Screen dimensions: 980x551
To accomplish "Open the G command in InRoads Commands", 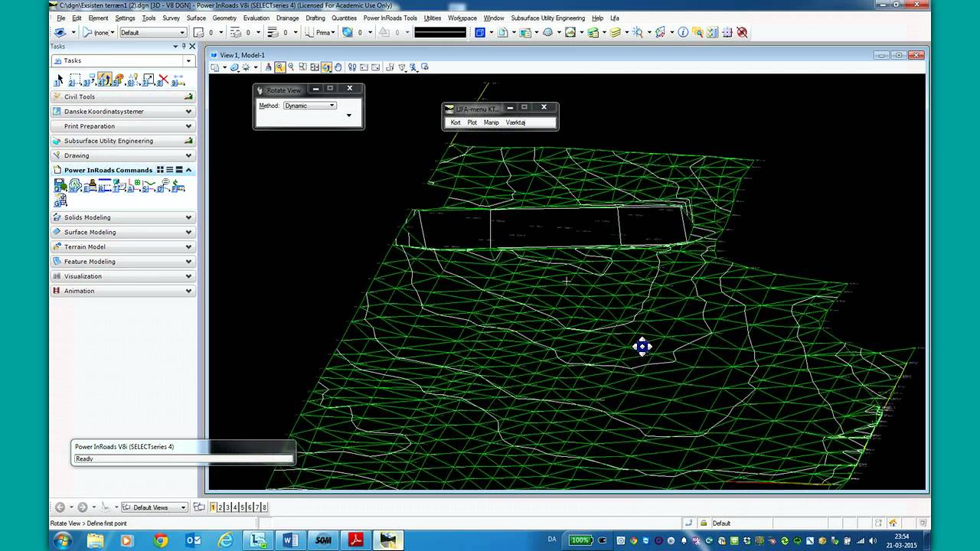I will [60, 201].
